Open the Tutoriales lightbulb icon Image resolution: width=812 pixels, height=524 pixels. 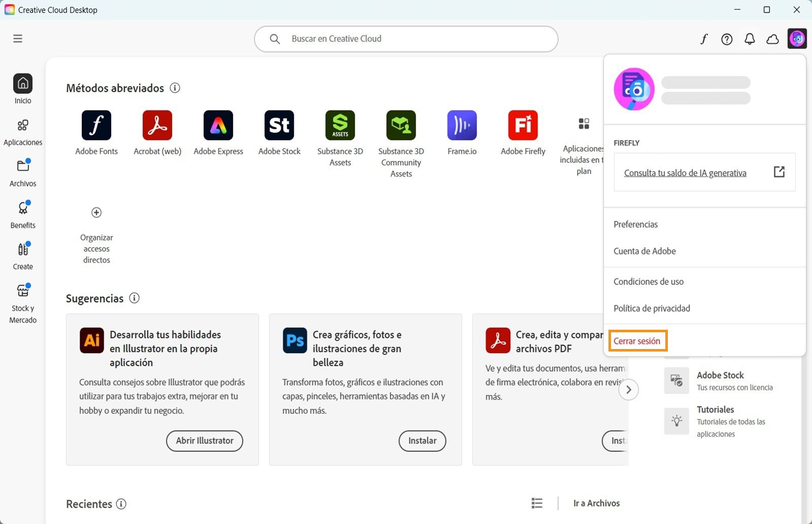(676, 421)
